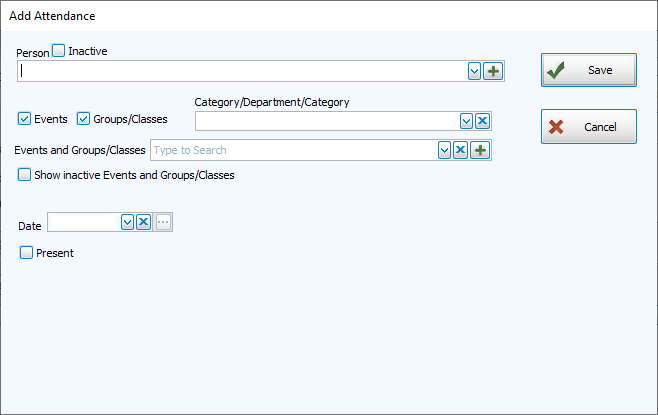The height and width of the screenshot is (415, 658).
Task: Mark the Present checkbox
Action: 27,253
